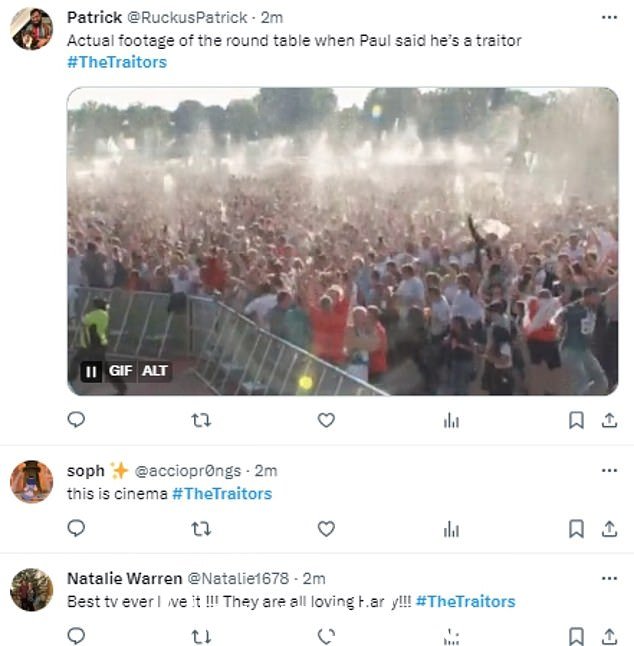Open the ALT description badge on the GIF

(154, 371)
